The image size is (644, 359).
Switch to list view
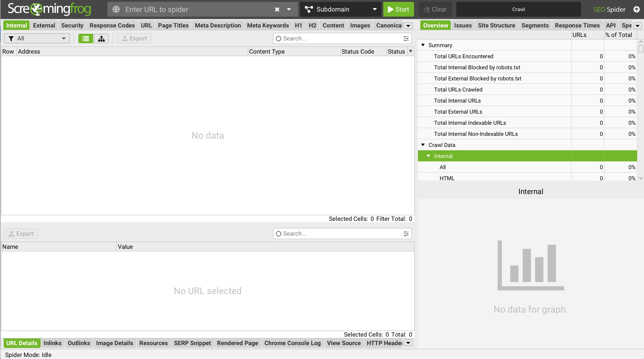(86, 39)
